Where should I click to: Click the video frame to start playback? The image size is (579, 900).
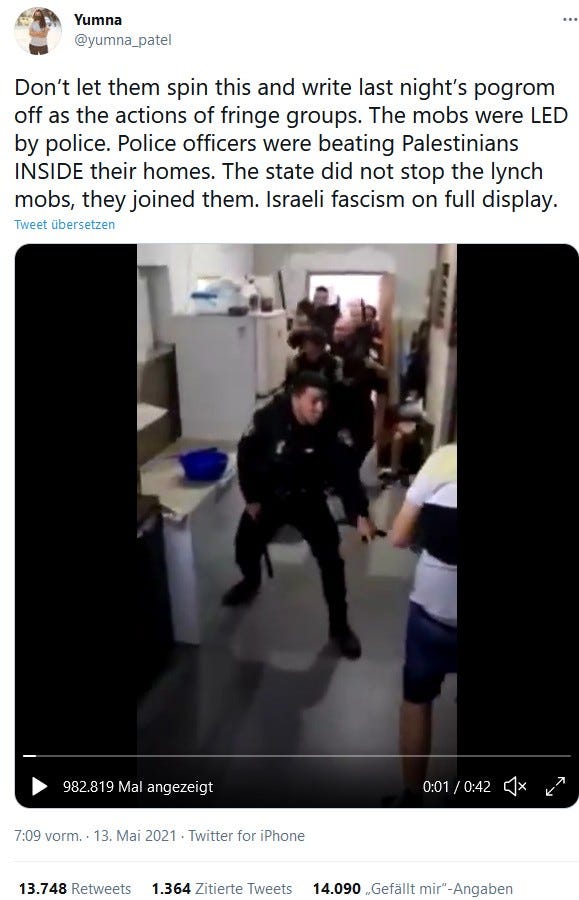point(297,494)
